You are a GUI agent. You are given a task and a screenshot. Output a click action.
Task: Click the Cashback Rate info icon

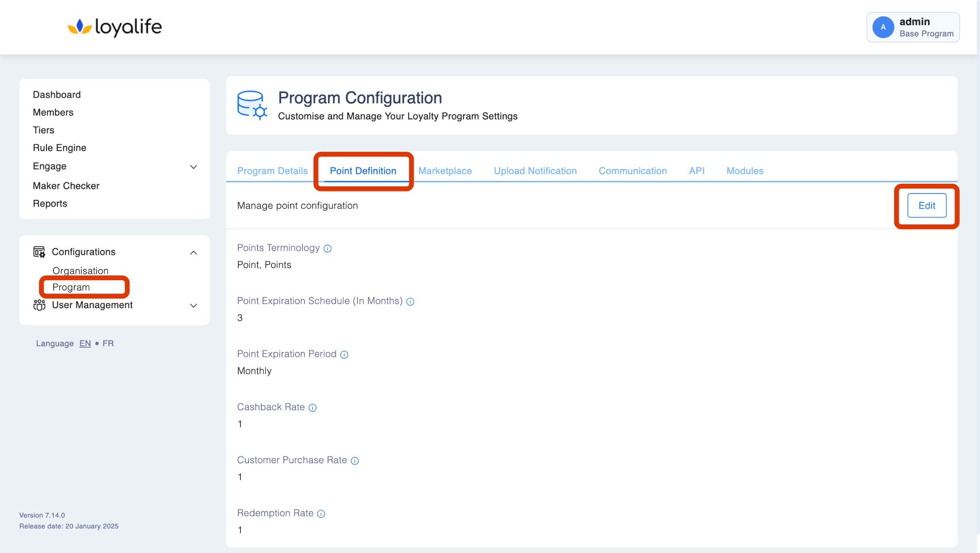[x=313, y=408]
